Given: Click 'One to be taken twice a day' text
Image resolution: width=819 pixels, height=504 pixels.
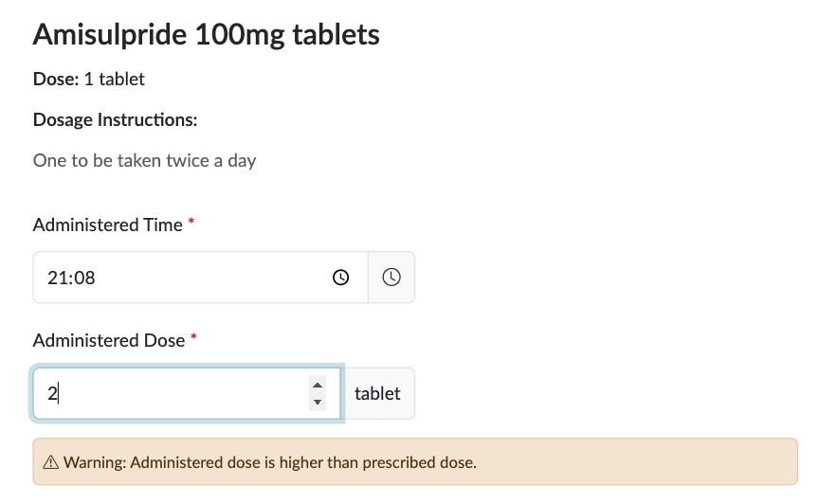Looking at the screenshot, I should coord(144,160).
